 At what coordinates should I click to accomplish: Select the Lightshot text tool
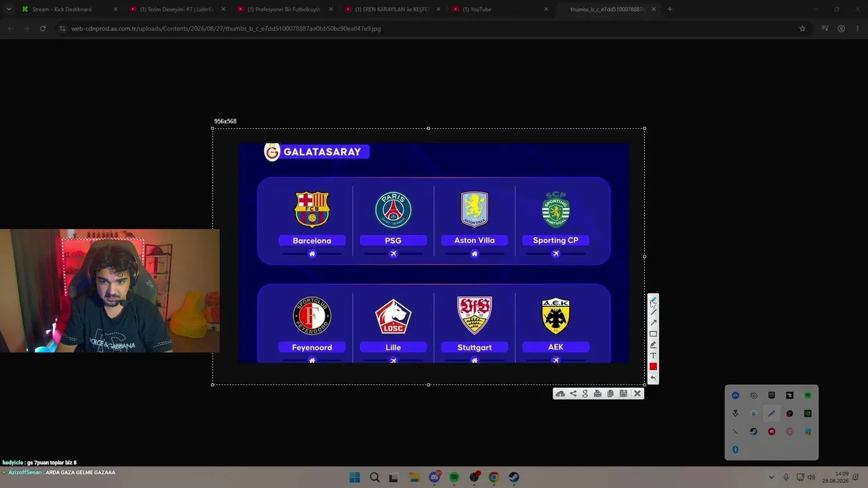click(x=653, y=355)
